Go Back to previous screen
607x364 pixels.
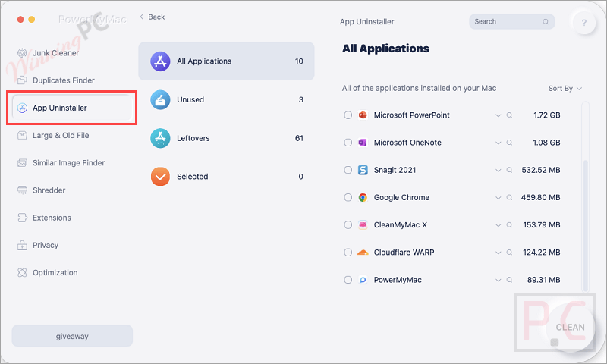click(x=153, y=17)
